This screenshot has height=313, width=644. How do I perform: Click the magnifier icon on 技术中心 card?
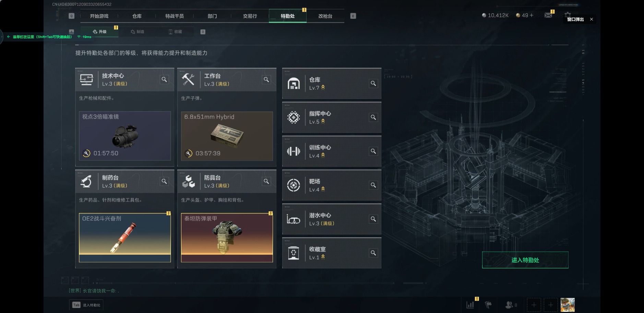pos(164,79)
